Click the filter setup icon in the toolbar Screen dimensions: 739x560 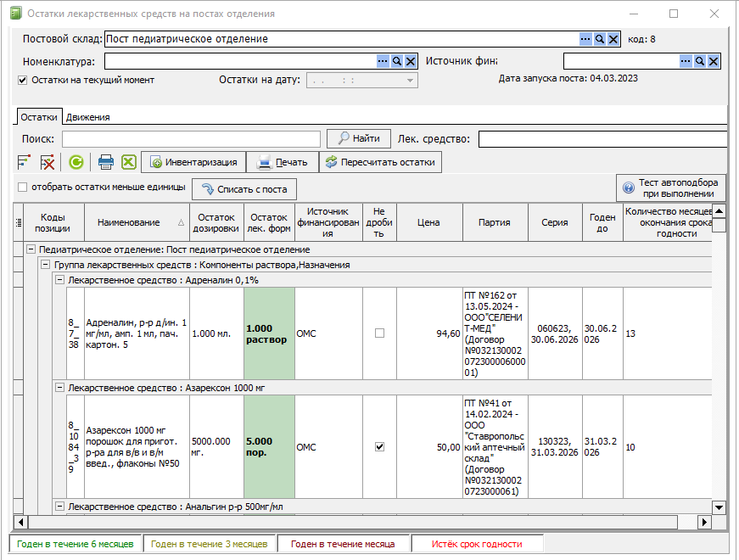click(x=24, y=162)
